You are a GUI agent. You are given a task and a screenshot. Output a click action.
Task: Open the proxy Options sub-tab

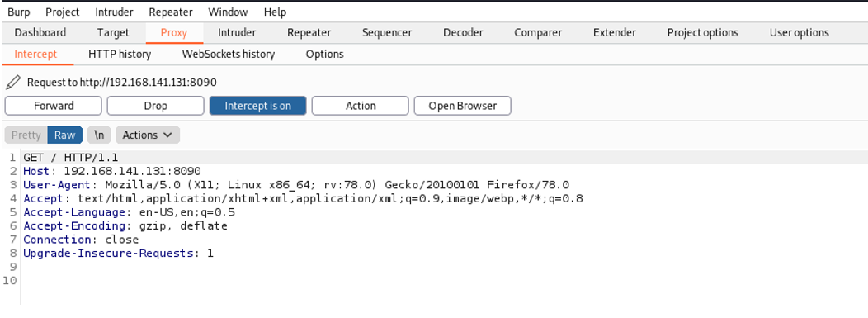[x=324, y=55]
